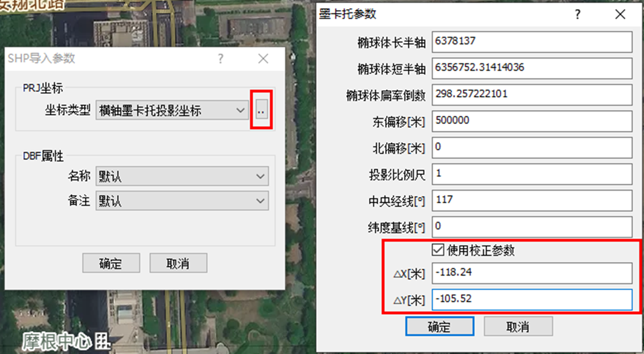The width and height of the screenshot is (644, 354).
Task: Click the 椭球体长半轴 input field
Action: pos(532,42)
